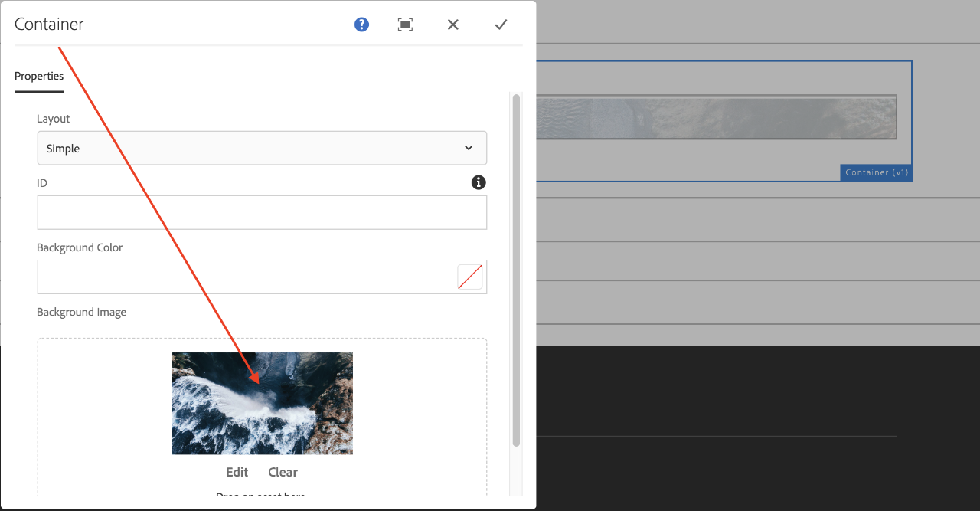This screenshot has width=980, height=511.
Task: Open the Background Color swatch picker
Action: coord(470,277)
